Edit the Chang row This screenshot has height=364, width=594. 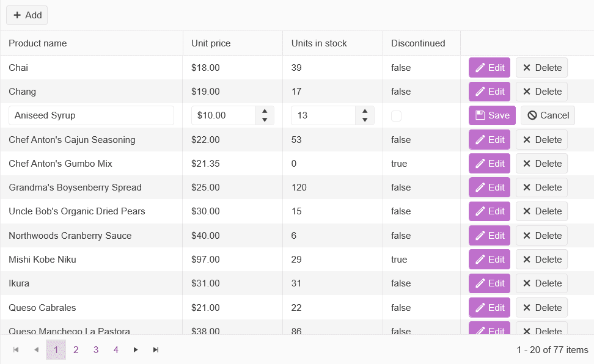(490, 91)
